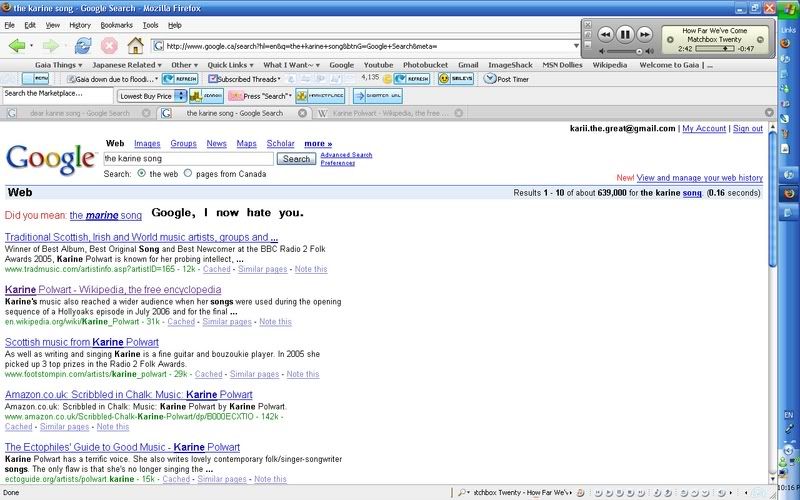Open the Google Scholar search link

(280, 144)
